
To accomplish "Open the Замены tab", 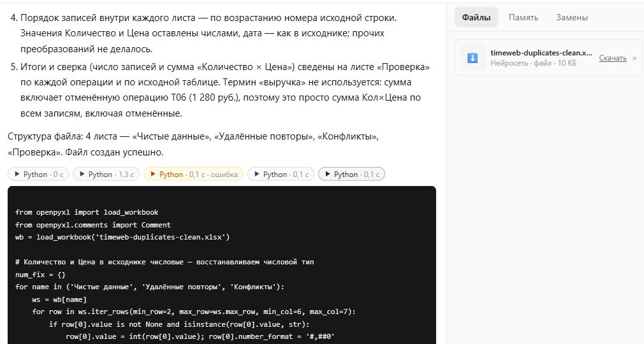I will [x=572, y=17].
